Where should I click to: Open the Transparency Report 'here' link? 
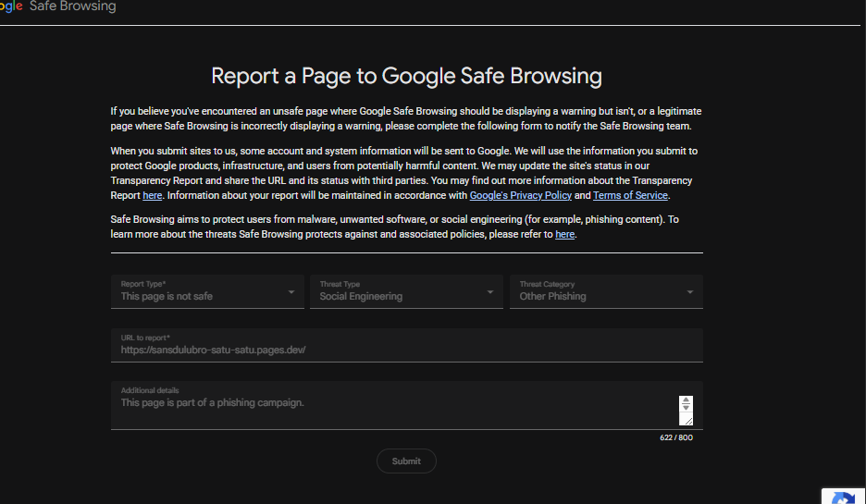click(x=152, y=195)
